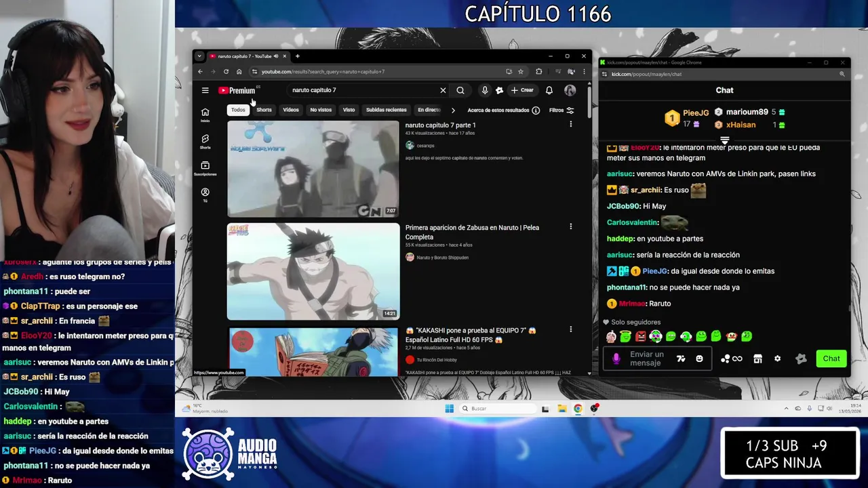Click the grey star badge icon in Kick chat

pos(801,359)
